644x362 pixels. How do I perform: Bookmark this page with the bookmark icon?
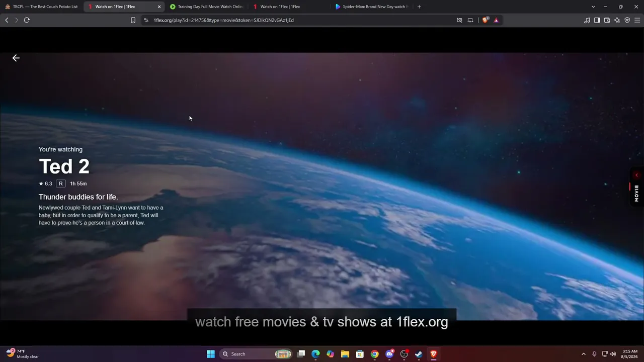pyautogui.click(x=133, y=20)
